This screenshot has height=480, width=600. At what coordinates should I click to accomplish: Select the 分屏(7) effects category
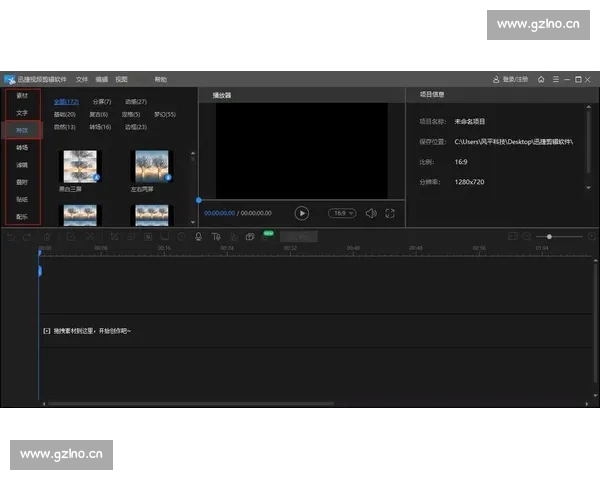click(x=101, y=102)
